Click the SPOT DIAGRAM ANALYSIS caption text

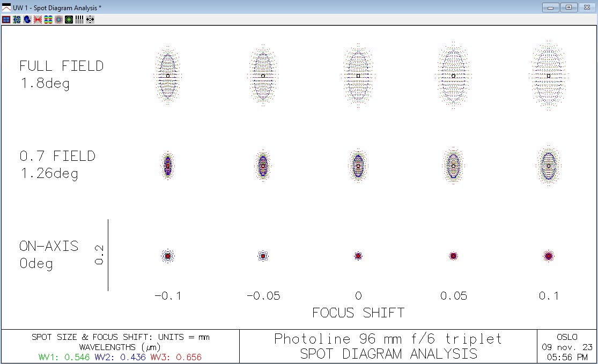pyautogui.click(x=388, y=354)
